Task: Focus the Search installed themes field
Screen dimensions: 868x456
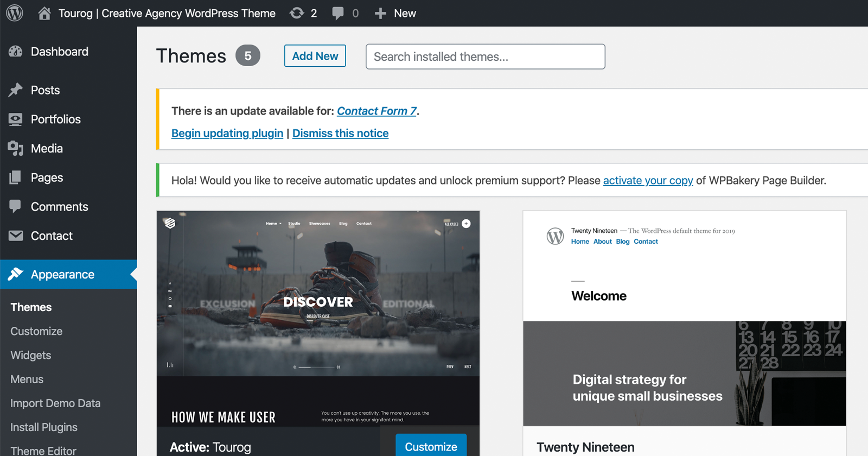Action: 485,56
